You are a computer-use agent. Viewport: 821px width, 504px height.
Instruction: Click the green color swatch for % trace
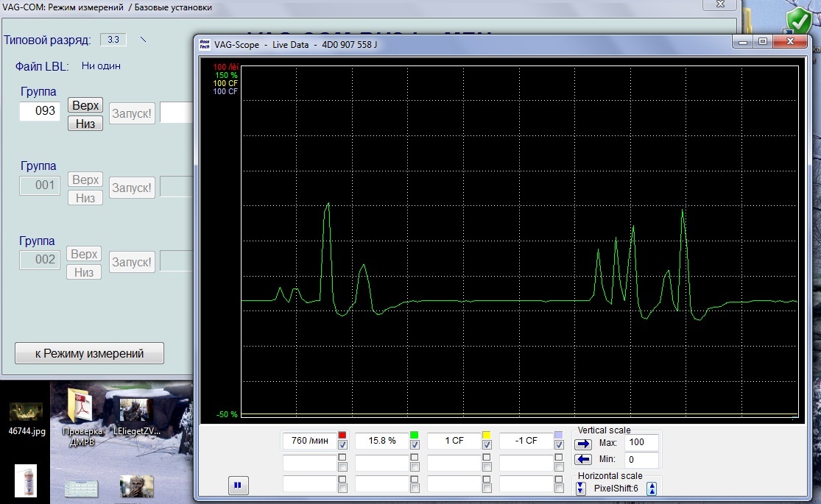[415, 436]
